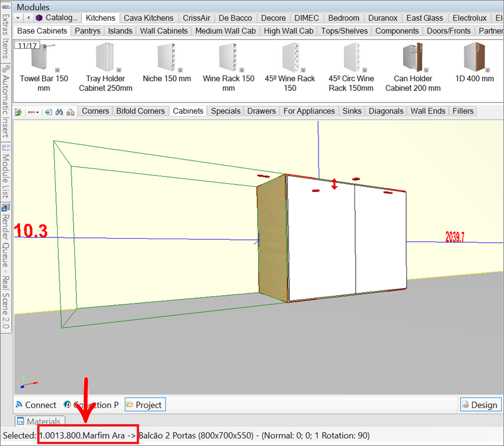Screen dimensions: 504x446
Task: Expand options for Towel Bar 150 mm
Action: click(x=57, y=70)
